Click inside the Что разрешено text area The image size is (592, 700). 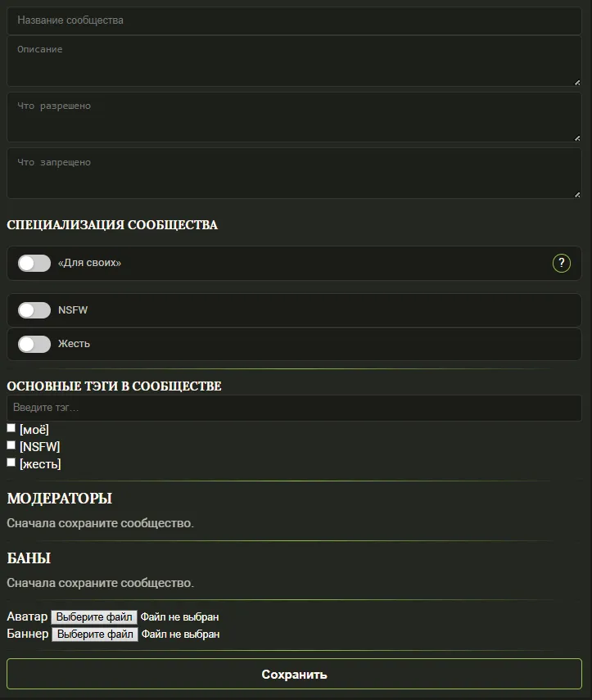pos(294,117)
